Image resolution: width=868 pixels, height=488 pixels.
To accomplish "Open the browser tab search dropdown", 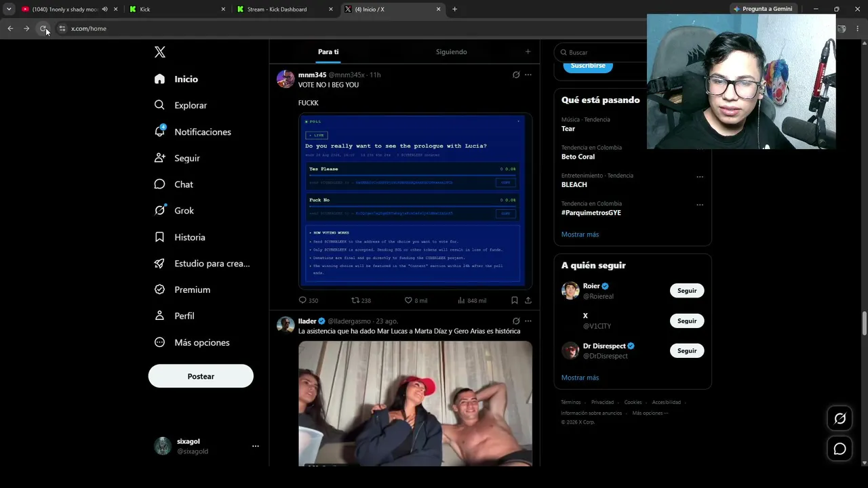I will [9, 9].
